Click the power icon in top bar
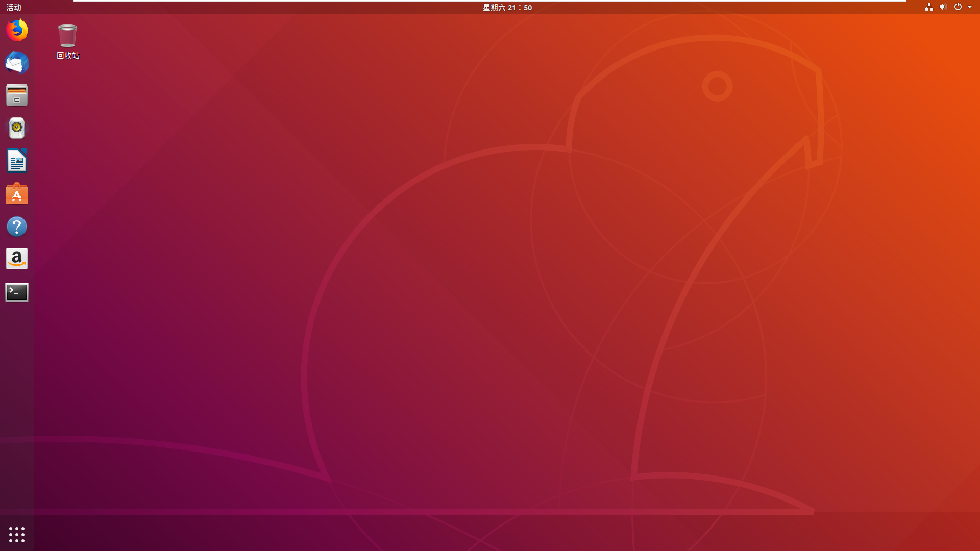The width and height of the screenshot is (980, 551). pyautogui.click(x=958, y=7)
